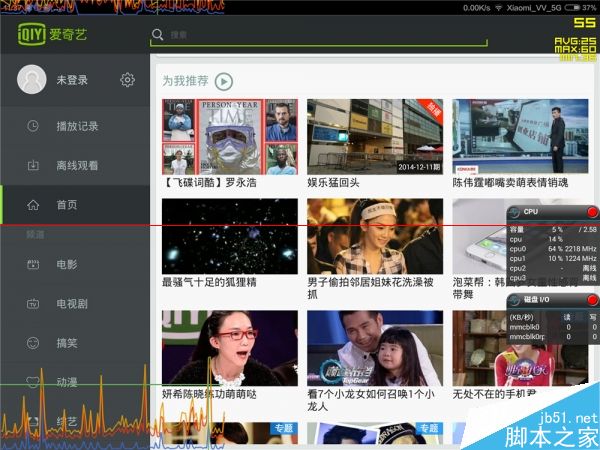Screen dimensions: 600x450
Task: Open the 电视剧 channel
Action: [x=75, y=304]
